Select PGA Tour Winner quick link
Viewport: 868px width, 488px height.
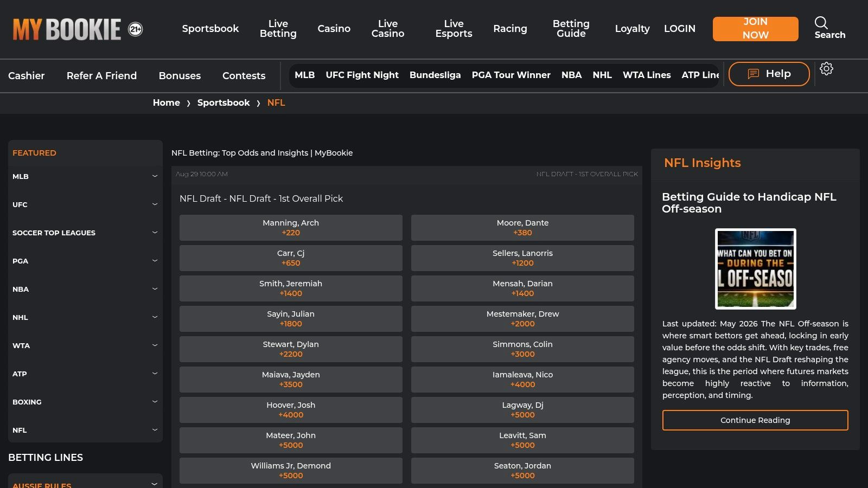(x=511, y=75)
